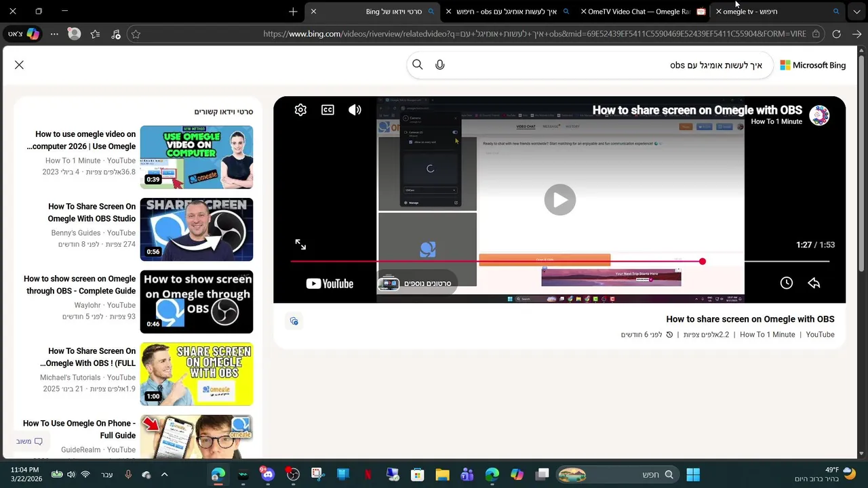Open video player settings gear

300,110
